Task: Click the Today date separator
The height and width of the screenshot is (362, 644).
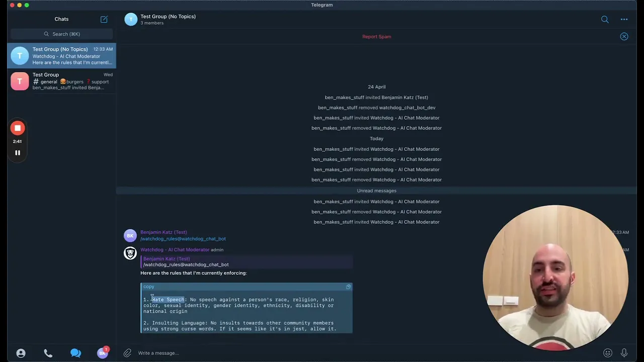Action: (376, 139)
